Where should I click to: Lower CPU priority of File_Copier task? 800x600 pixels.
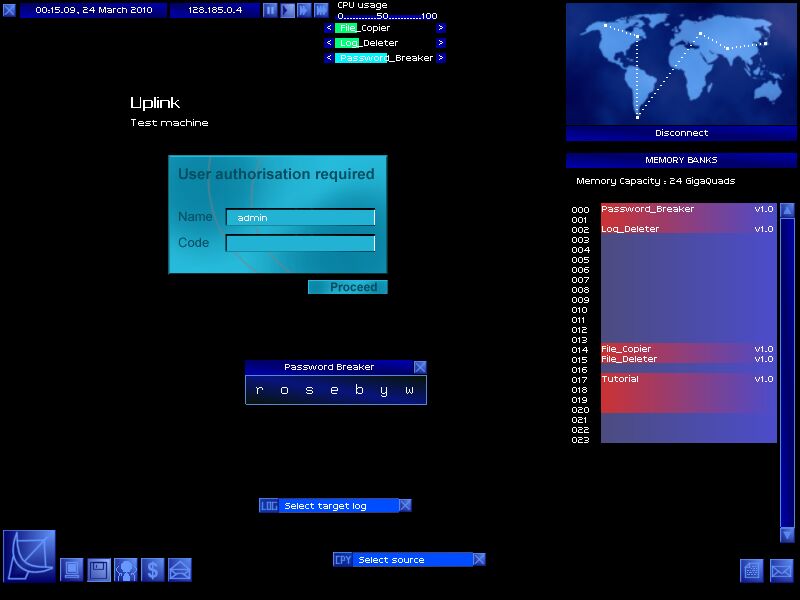coord(329,28)
